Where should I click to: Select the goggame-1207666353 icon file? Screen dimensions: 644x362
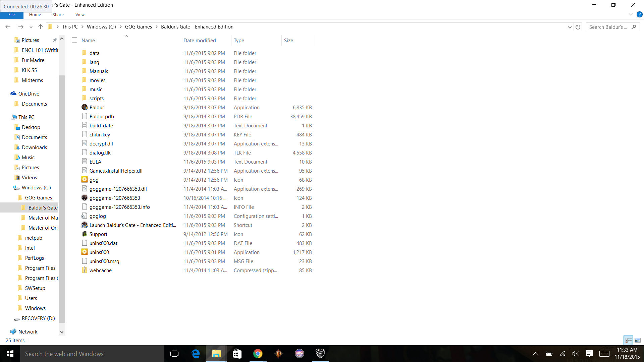pyautogui.click(x=85, y=198)
